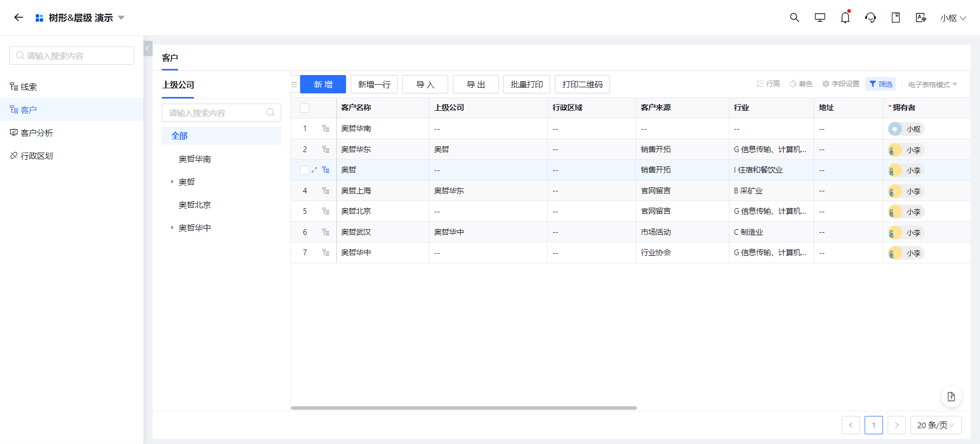Screen dimensions: 980x444
Task: Open 行政区划 in sidebar
Action: tap(71, 156)
